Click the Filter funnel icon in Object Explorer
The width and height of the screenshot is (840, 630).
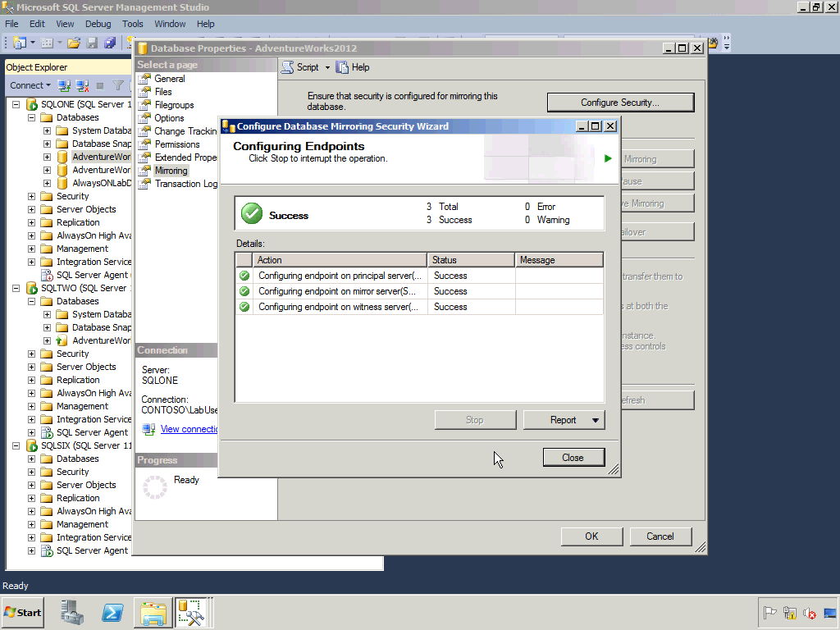coord(118,85)
